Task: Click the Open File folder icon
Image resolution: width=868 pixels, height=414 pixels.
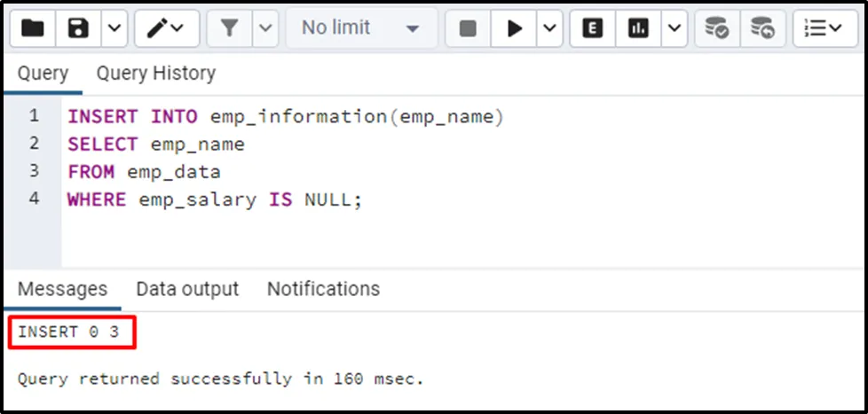Action: pyautogui.click(x=33, y=28)
